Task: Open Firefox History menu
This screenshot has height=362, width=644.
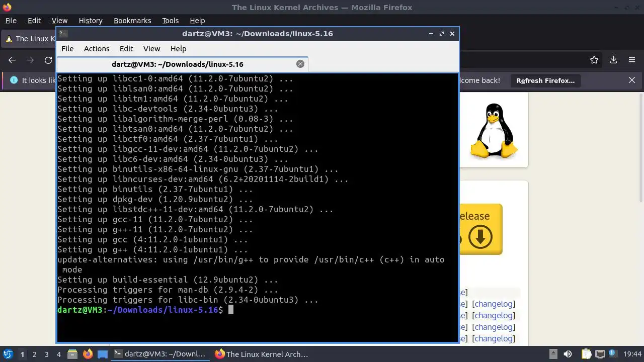Action: pos(91,21)
